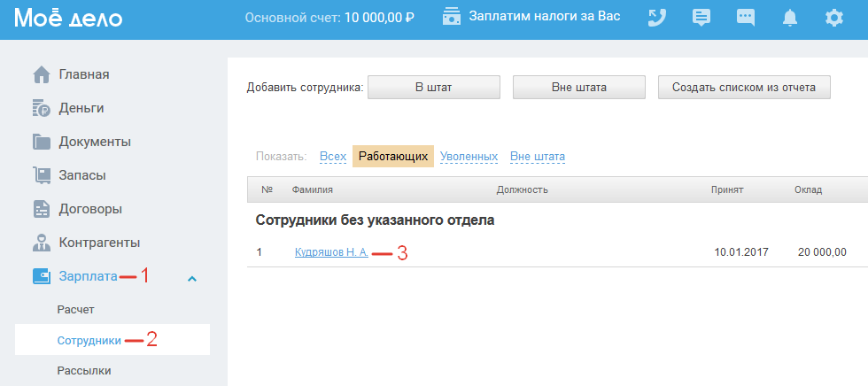Add employee with В штат button

pyautogui.click(x=434, y=88)
